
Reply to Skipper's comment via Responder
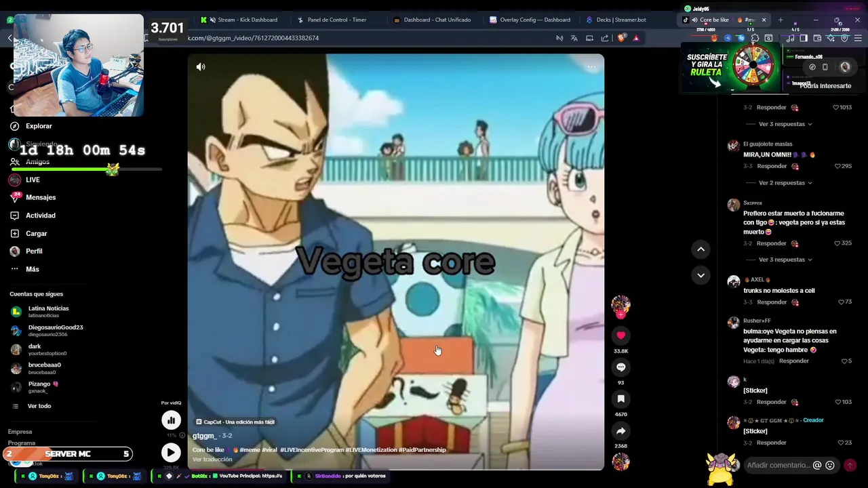click(x=772, y=243)
